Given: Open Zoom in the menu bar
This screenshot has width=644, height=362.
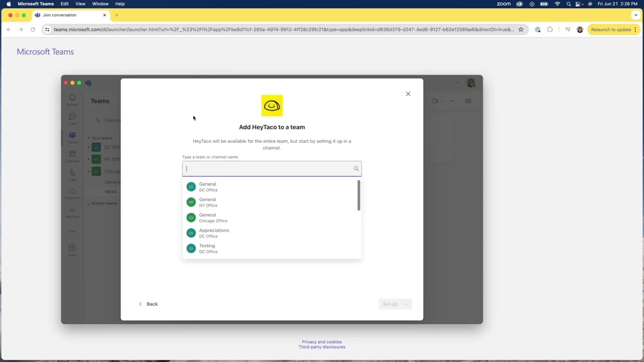Looking at the screenshot, I should click(x=504, y=4).
